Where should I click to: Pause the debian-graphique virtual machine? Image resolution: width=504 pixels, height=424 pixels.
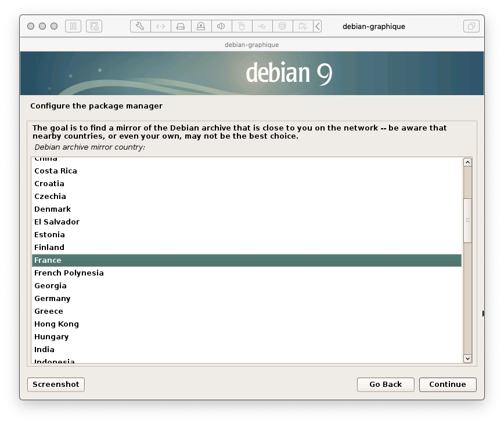tap(73, 26)
